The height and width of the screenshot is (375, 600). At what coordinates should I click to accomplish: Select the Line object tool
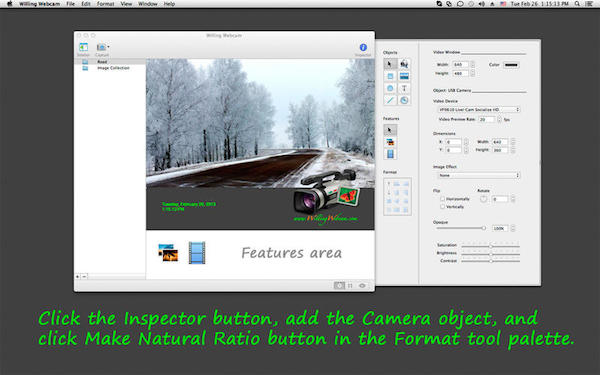tap(390, 100)
